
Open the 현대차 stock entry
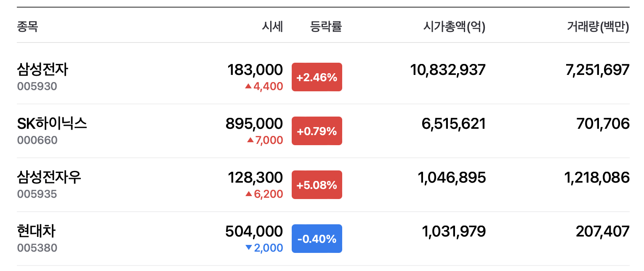(x=36, y=231)
